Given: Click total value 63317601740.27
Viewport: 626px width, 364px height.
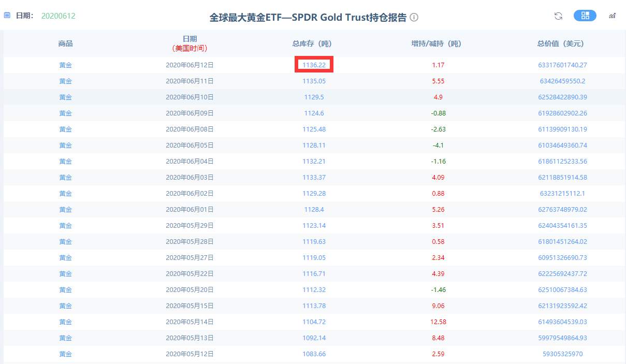Looking at the screenshot, I should tap(563, 65).
